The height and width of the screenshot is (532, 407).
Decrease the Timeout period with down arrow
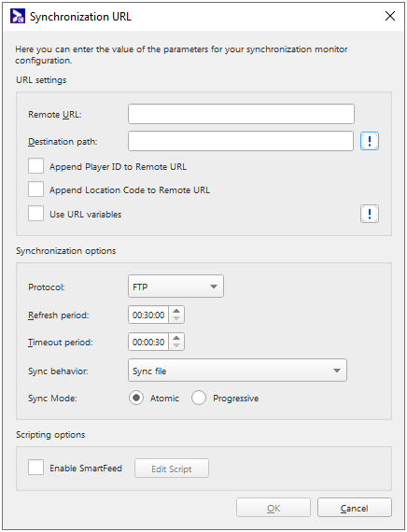(x=176, y=345)
